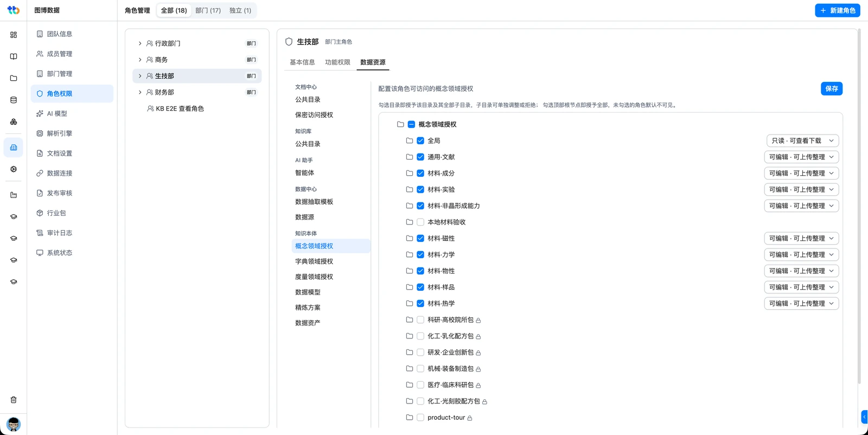Open the permission dropdown for 材料·成分
868x435 pixels.
click(801, 173)
